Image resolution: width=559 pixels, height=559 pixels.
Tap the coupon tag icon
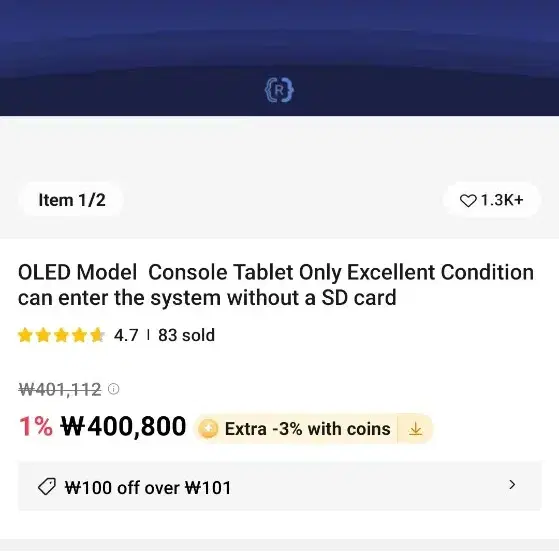point(47,487)
